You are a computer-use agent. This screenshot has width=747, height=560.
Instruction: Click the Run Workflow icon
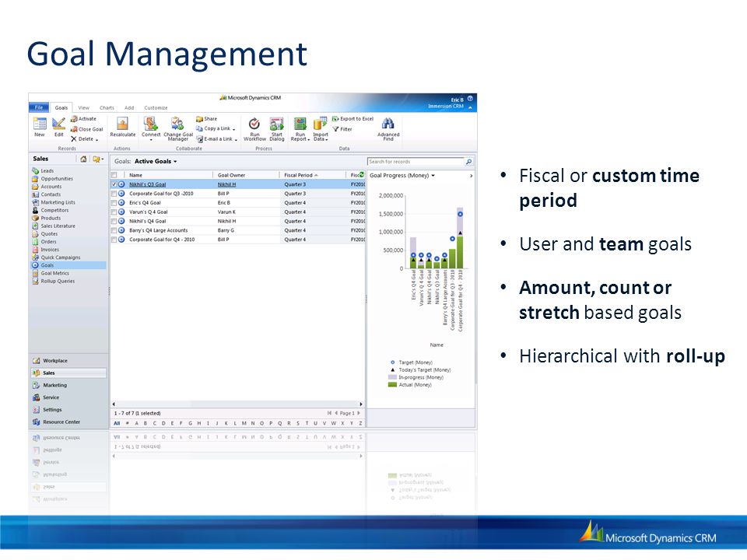pyautogui.click(x=254, y=124)
